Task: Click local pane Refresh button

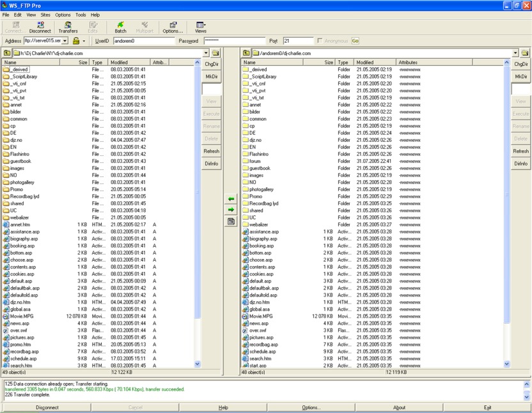Action: [x=212, y=152]
